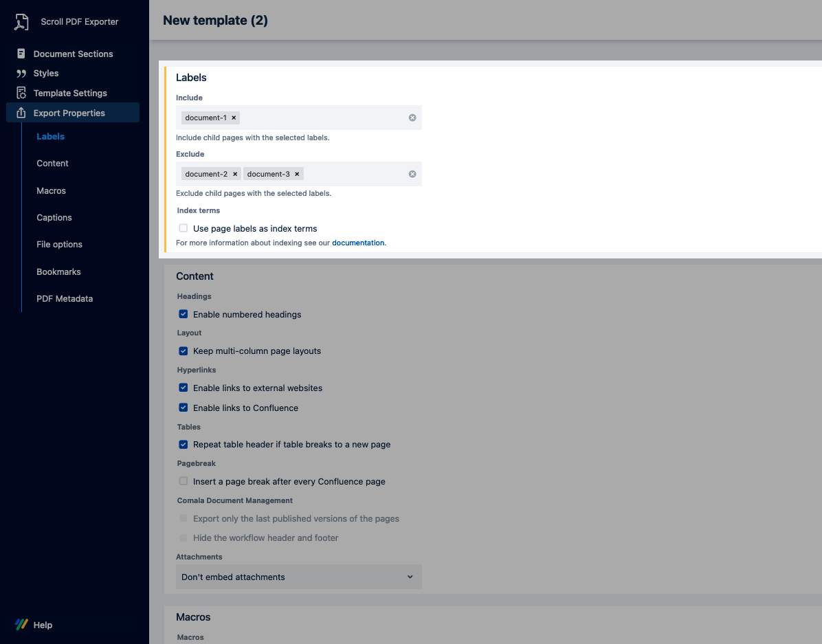Open the indexing documentation link
The image size is (822, 644).
point(357,243)
